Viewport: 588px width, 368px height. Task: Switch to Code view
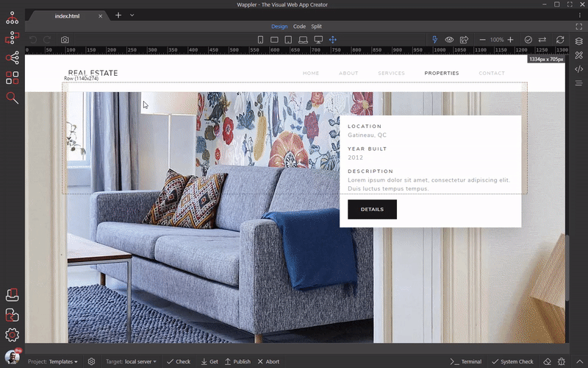click(299, 26)
